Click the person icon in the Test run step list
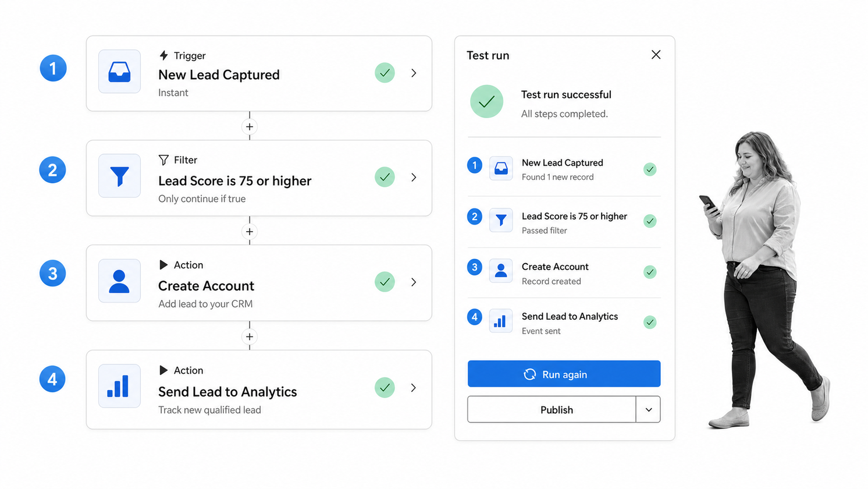 pyautogui.click(x=501, y=271)
